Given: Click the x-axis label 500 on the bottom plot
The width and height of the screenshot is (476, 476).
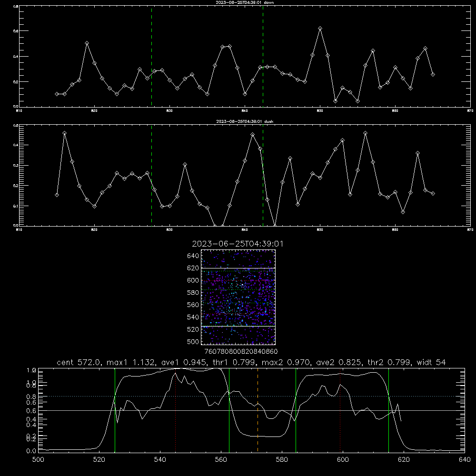Looking at the screenshot, I should (38, 460).
